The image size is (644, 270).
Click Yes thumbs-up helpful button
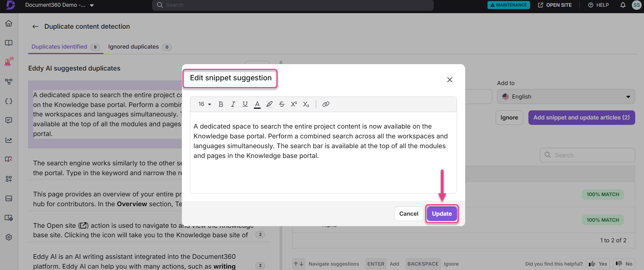pyautogui.click(x=598, y=264)
